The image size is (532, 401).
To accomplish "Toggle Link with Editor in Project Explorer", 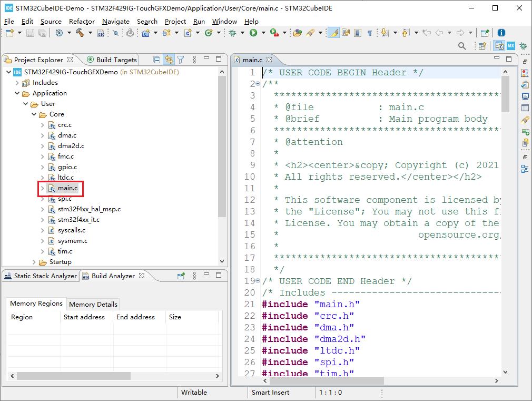I will pos(168,60).
